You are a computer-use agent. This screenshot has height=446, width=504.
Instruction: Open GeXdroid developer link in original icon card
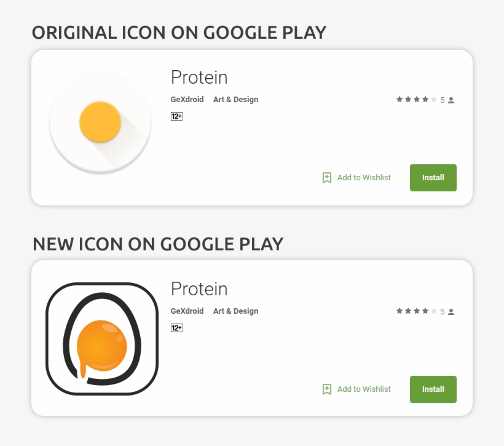(187, 100)
